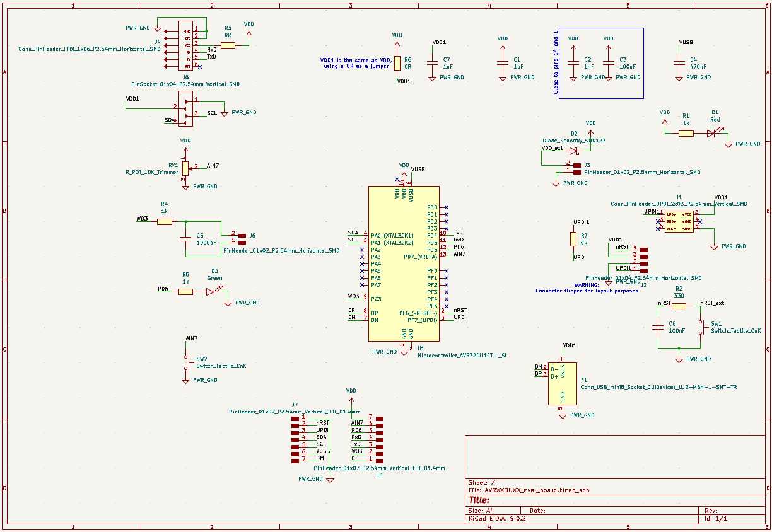This screenshot has width=772, height=532.
Task: Select the J4 FTDI pin header symbol
Action: (x=187, y=48)
